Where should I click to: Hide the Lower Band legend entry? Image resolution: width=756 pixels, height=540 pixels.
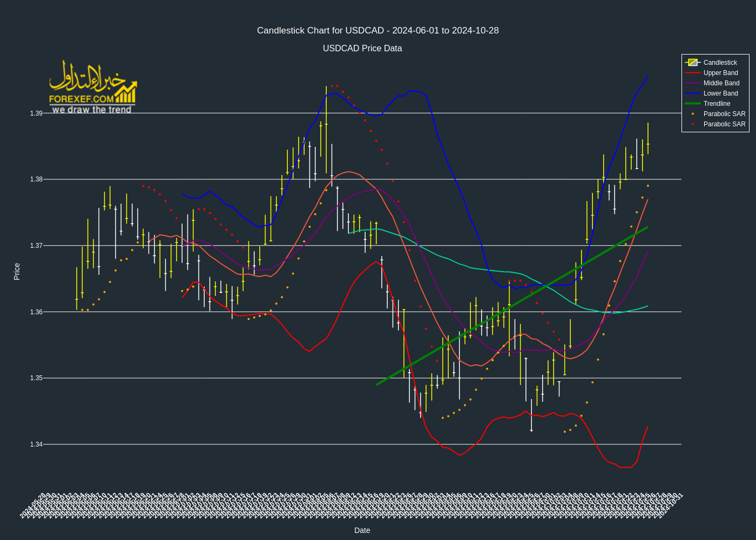click(715, 93)
